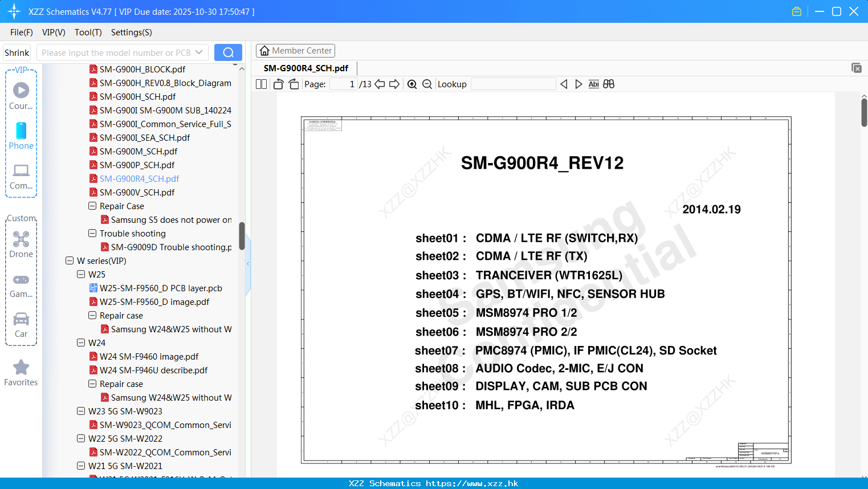Click the file tree scrollbar thumb

click(x=242, y=236)
